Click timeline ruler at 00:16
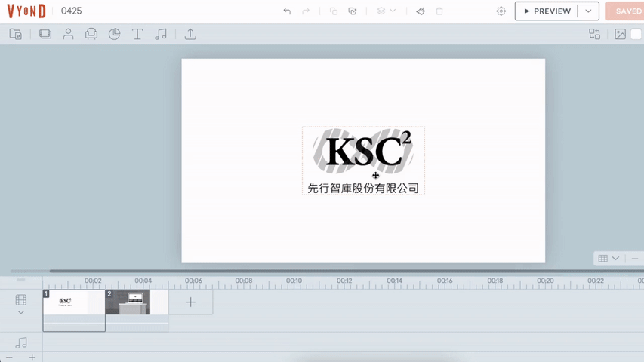 tap(445, 281)
